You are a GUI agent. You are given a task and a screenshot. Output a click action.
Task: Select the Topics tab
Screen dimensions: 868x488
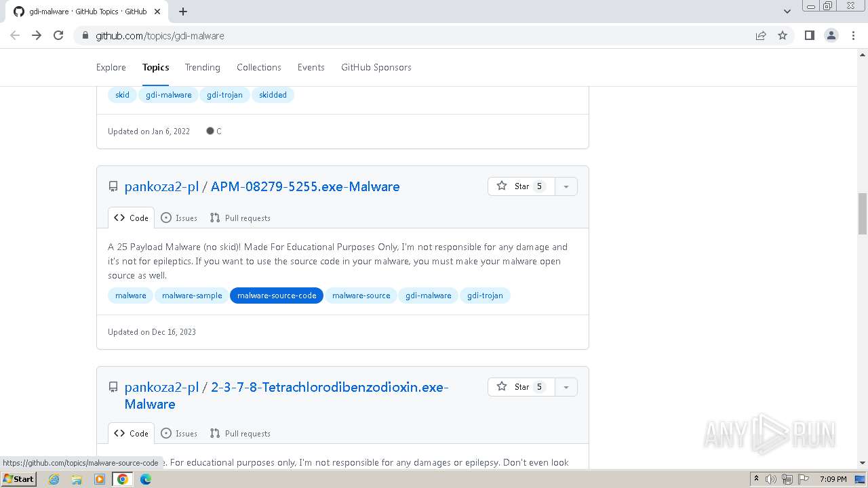155,67
